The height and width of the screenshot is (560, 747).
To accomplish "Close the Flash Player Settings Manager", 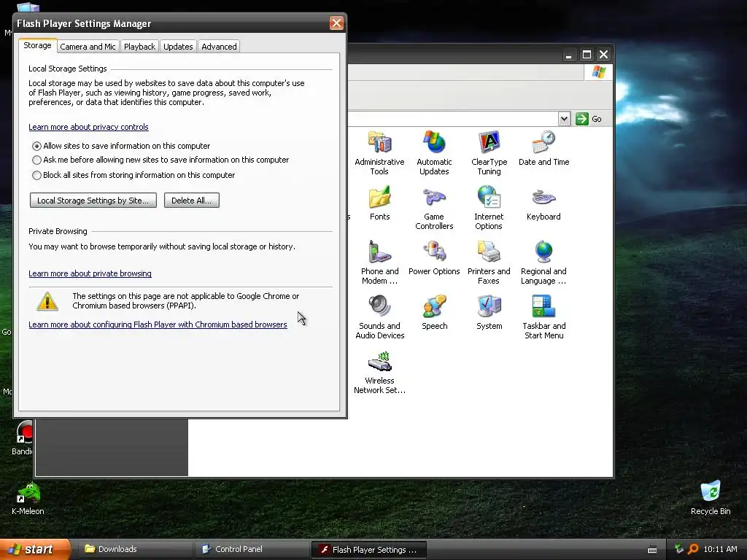I will pos(336,23).
